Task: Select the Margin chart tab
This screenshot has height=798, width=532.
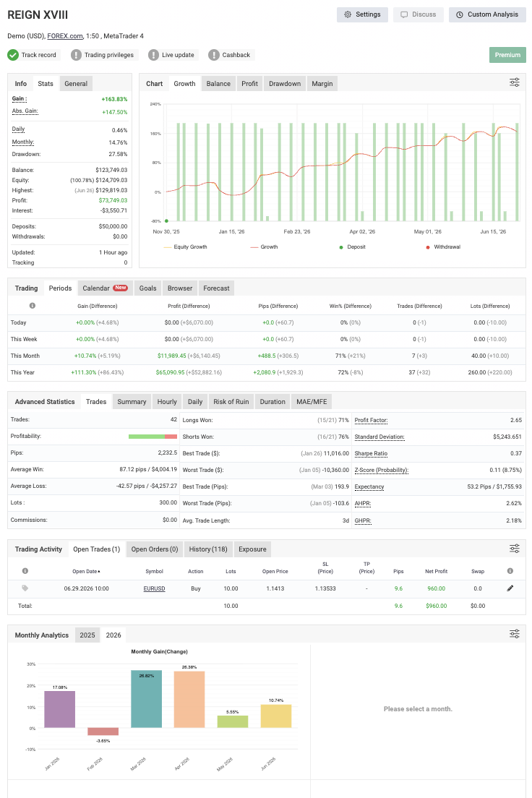Action: click(x=322, y=83)
